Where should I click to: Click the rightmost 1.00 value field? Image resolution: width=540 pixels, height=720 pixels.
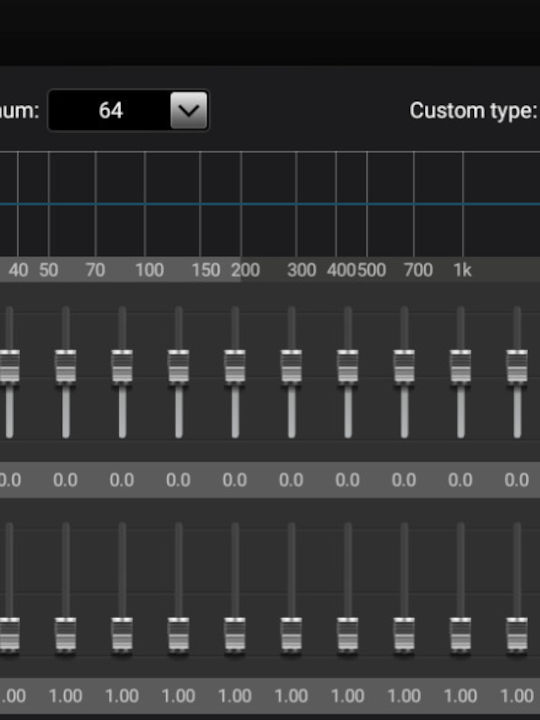[x=517, y=696]
